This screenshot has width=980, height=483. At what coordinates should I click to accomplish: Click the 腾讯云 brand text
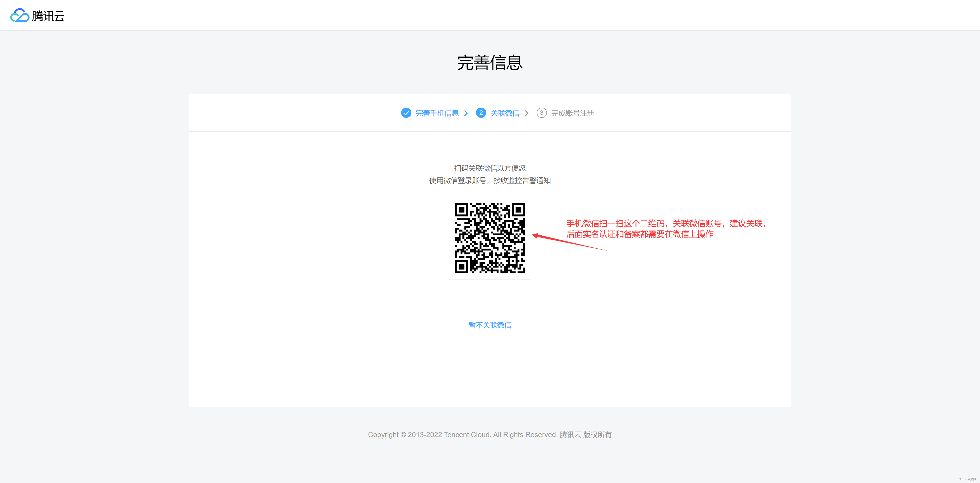coord(48,16)
